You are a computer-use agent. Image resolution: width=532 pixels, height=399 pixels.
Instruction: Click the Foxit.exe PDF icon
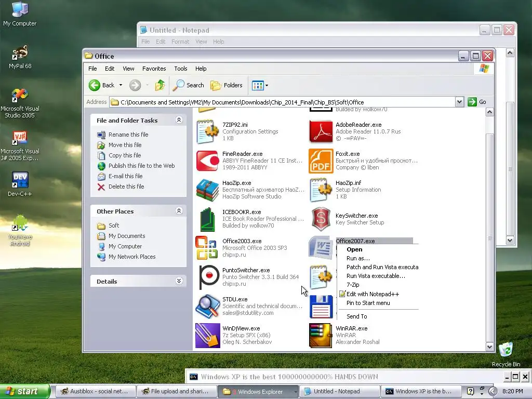pyautogui.click(x=321, y=161)
